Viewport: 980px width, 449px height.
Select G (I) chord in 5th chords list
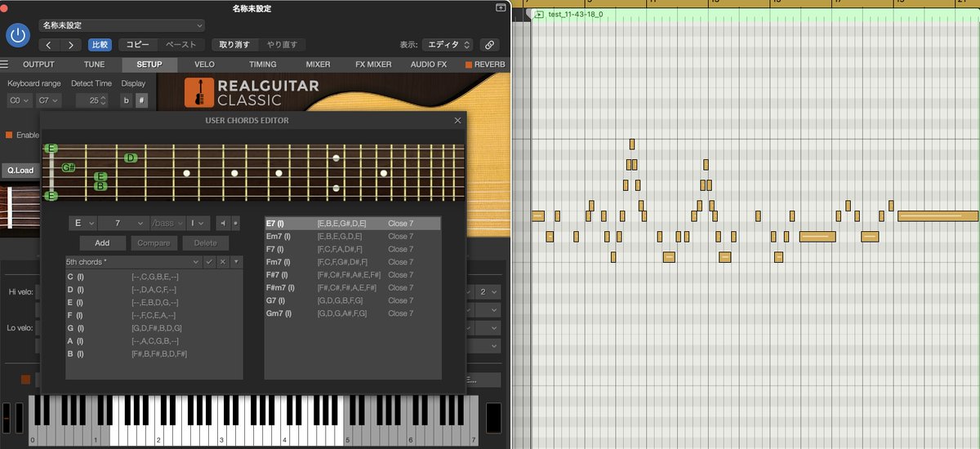point(154,327)
